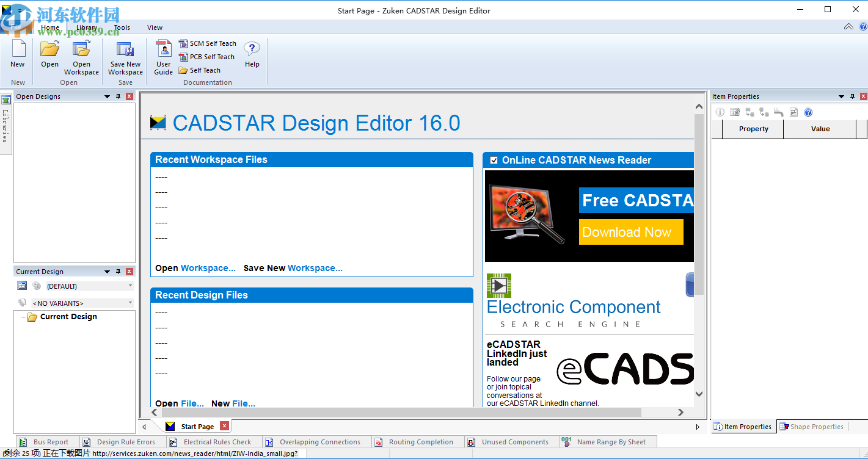Open the Library menu
868x459 pixels.
[87, 27]
